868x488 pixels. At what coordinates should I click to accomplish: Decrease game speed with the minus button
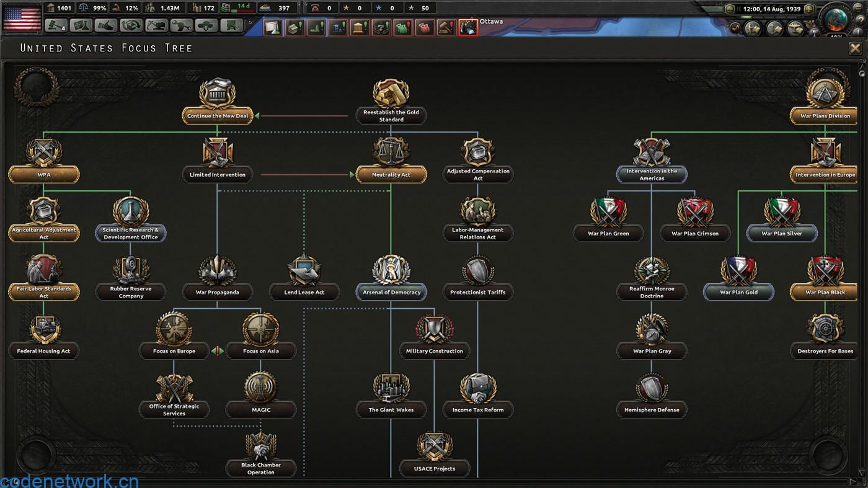(730, 9)
